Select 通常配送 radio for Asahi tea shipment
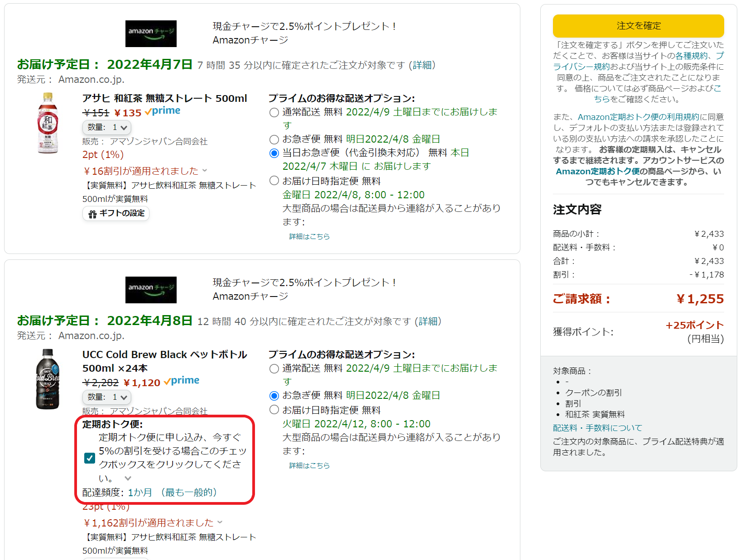 tap(274, 112)
